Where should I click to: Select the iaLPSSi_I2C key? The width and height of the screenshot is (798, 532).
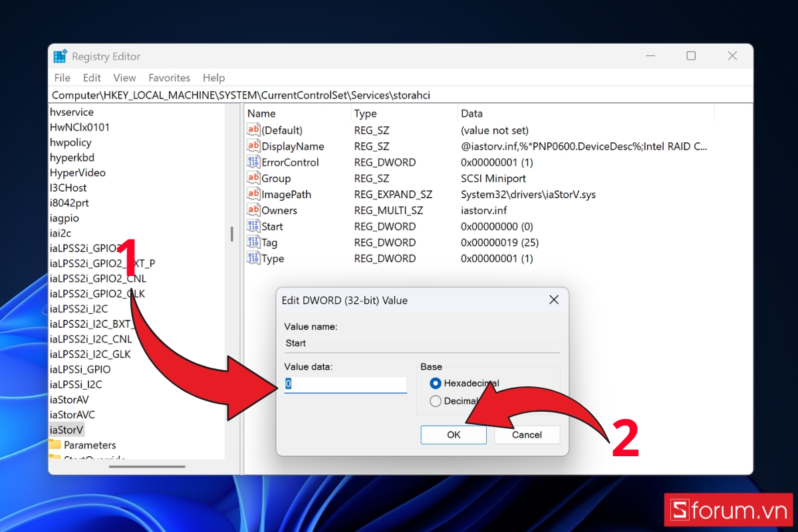[76, 384]
